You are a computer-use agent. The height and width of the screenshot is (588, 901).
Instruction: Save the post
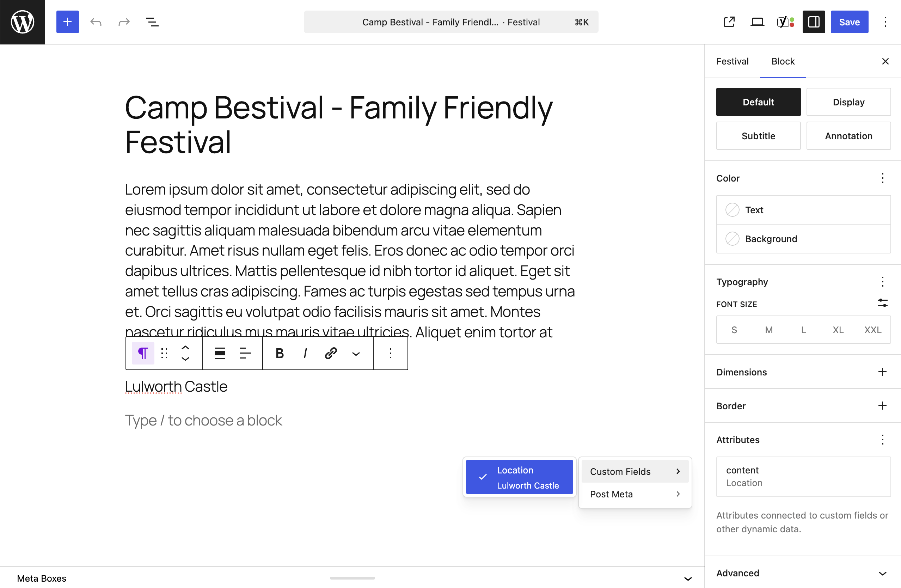(x=849, y=22)
